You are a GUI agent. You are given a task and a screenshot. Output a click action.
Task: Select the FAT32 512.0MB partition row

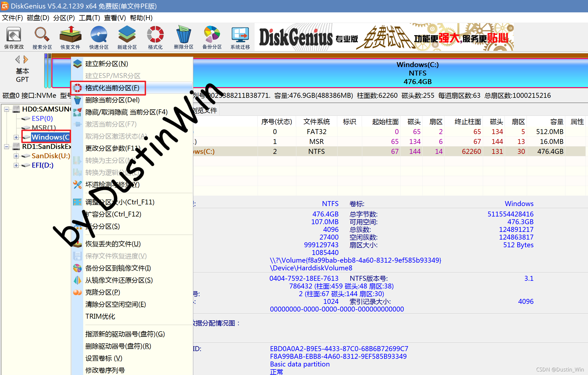[389, 132]
